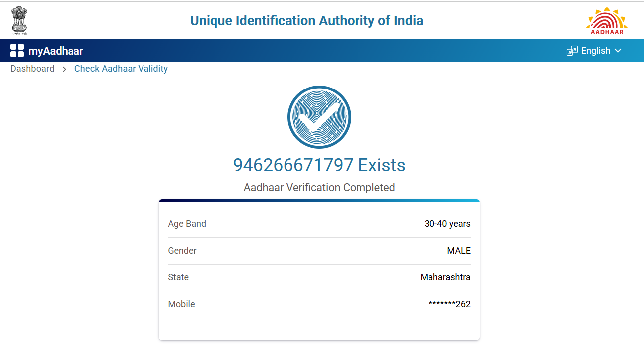
Task: Click the myAadhaar four-square grid icon
Action: (x=17, y=51)
